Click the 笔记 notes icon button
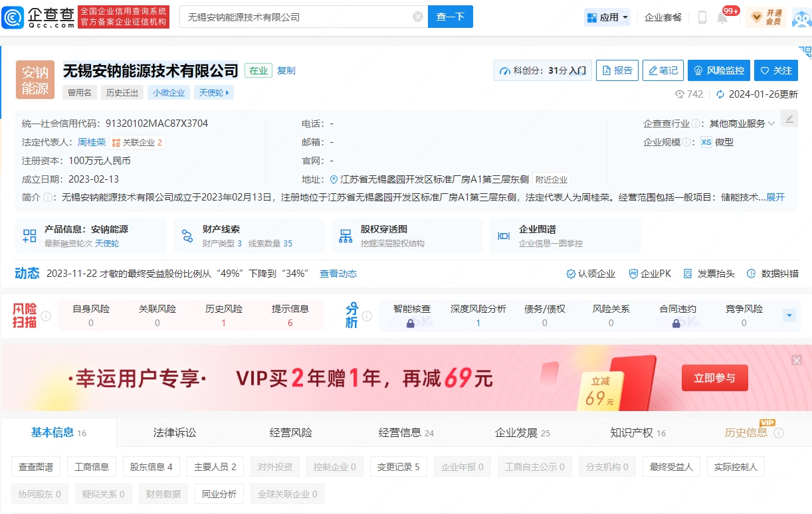Screen dimensions: 812x514 tap(662, 70)
